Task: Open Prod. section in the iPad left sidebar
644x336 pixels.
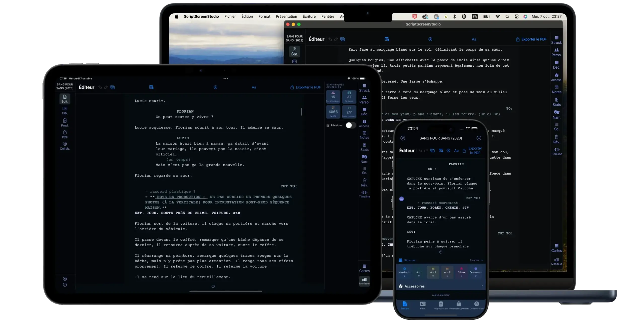Action: (x=65, y=123)
